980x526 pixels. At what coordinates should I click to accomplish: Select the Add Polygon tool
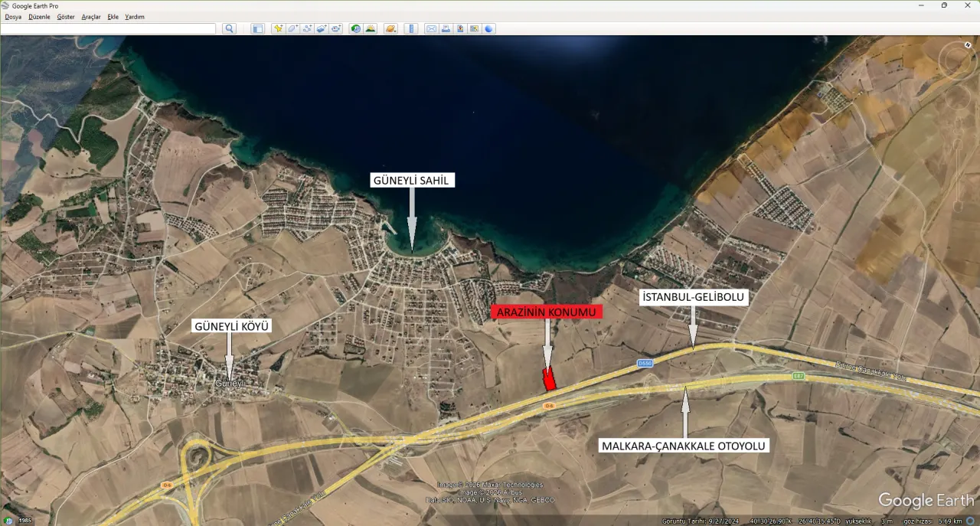[x=292, y=28]
